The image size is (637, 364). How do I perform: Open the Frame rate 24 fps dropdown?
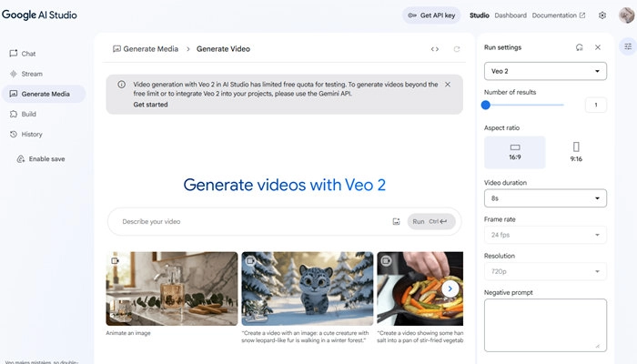545,235
